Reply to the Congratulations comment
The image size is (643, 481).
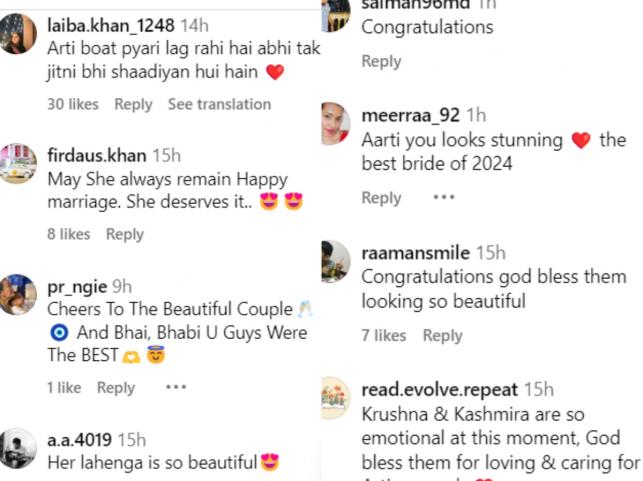[x=381, y=61]
